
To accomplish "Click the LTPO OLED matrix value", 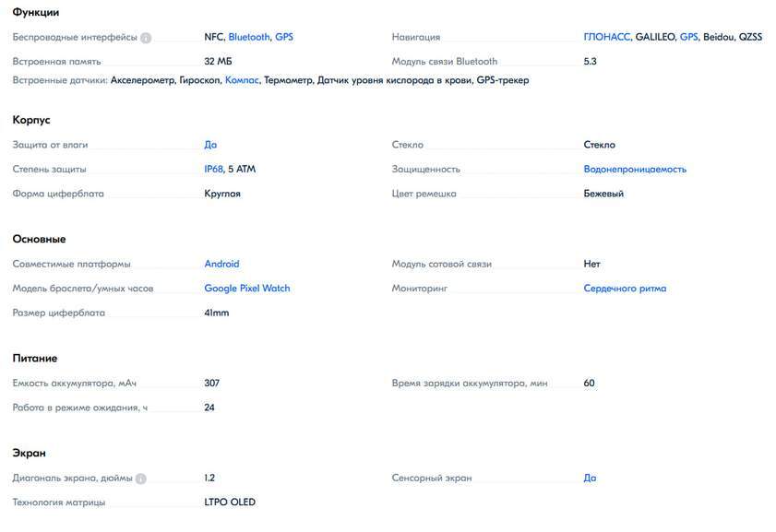I will [230, 502].
